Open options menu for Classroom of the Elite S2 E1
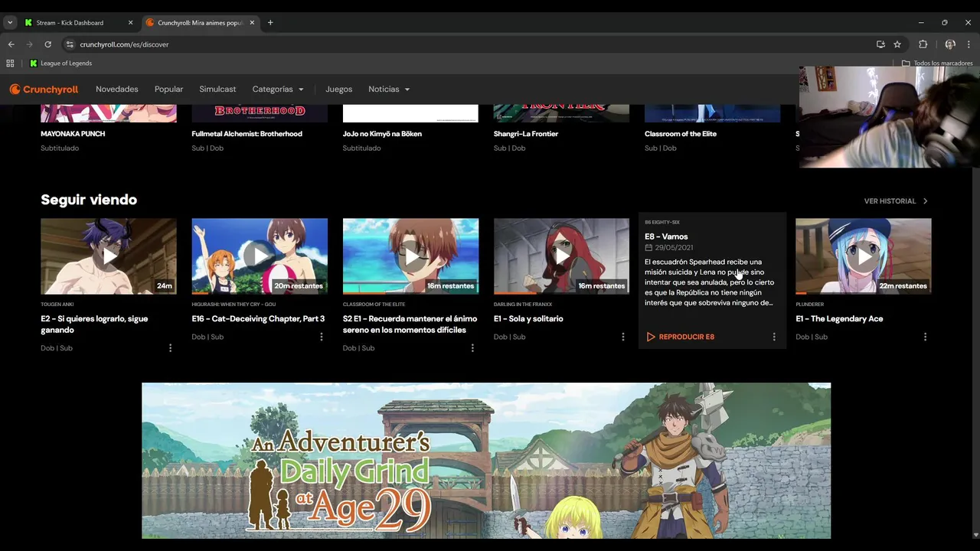 tap(472, 348)
